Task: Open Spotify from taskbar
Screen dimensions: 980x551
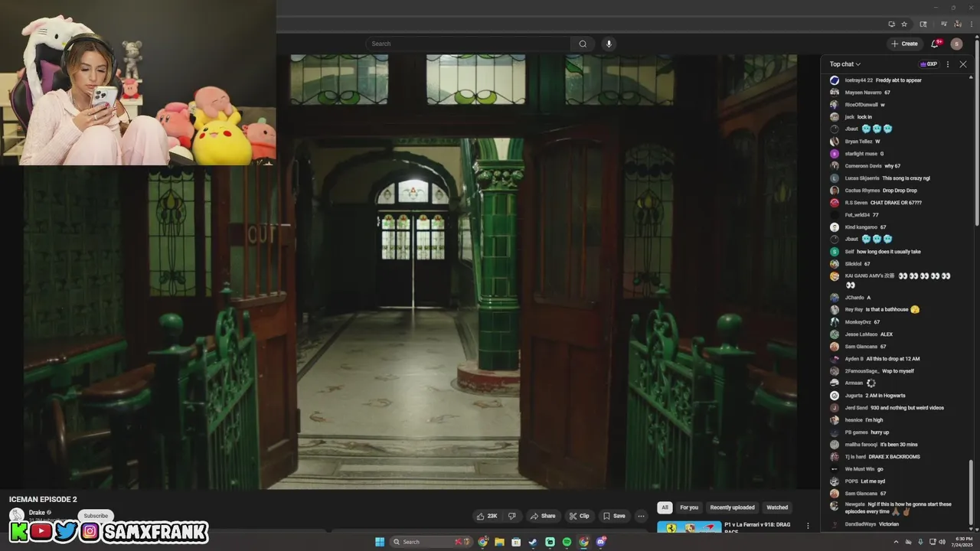Action: (x=567, y=542)
